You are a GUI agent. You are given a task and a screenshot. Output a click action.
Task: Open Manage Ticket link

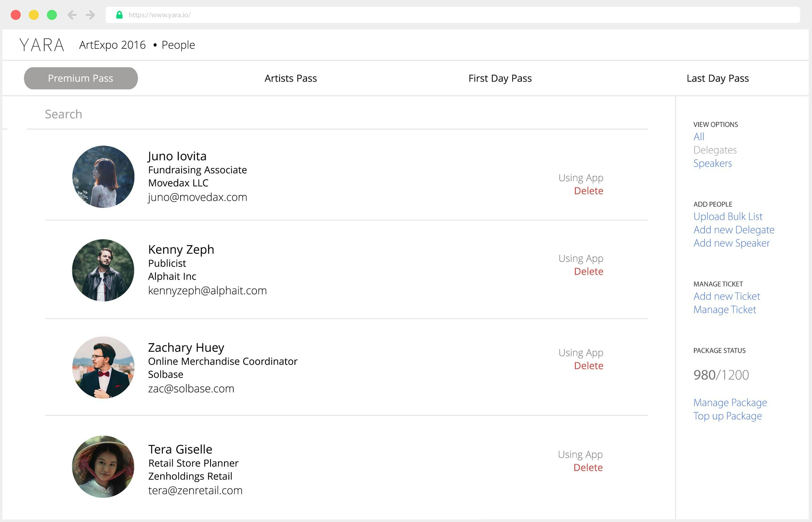pos(724,309)
